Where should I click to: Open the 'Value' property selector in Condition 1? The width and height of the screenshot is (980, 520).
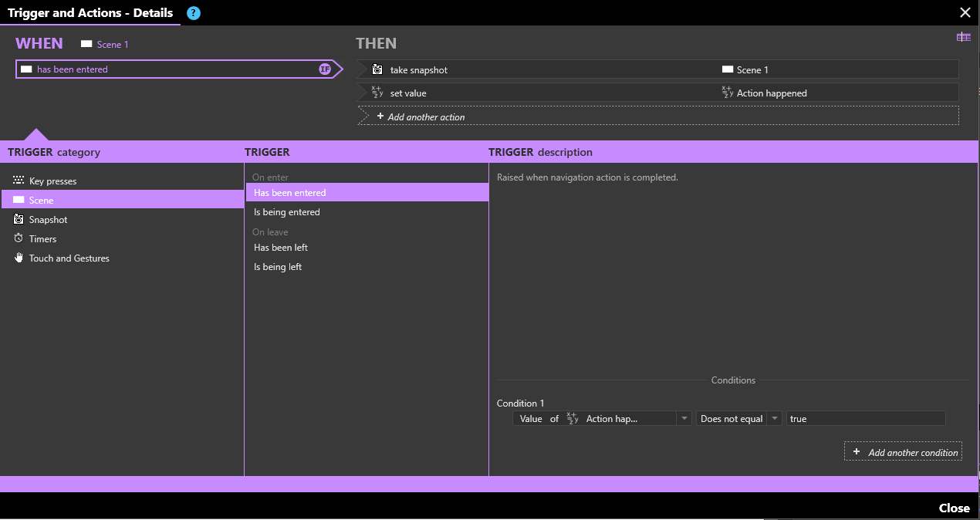(530, 419)
